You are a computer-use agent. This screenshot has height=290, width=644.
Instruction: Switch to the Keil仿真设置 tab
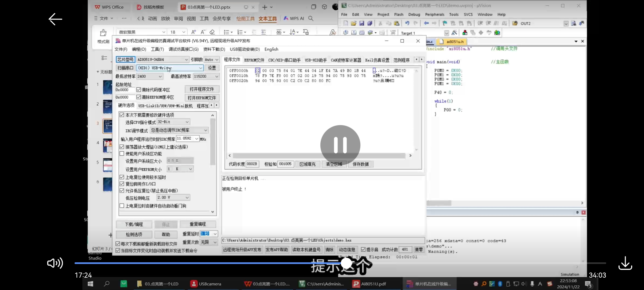click(377, 60)
